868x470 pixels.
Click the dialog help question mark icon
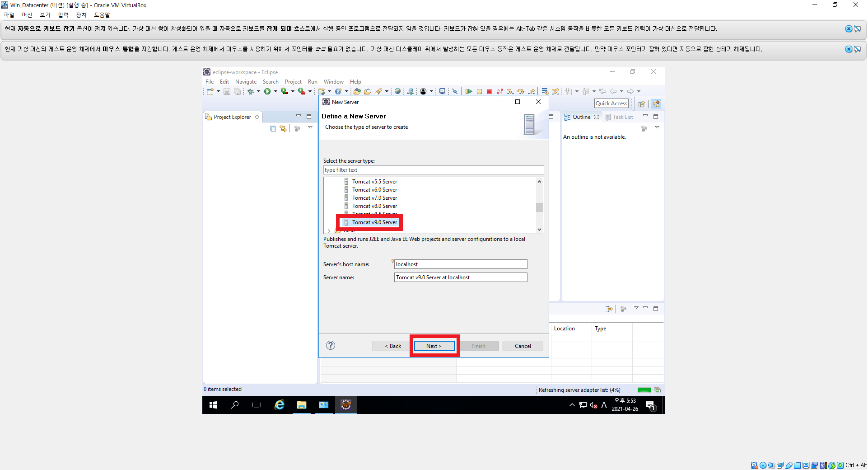click(331, 345)
